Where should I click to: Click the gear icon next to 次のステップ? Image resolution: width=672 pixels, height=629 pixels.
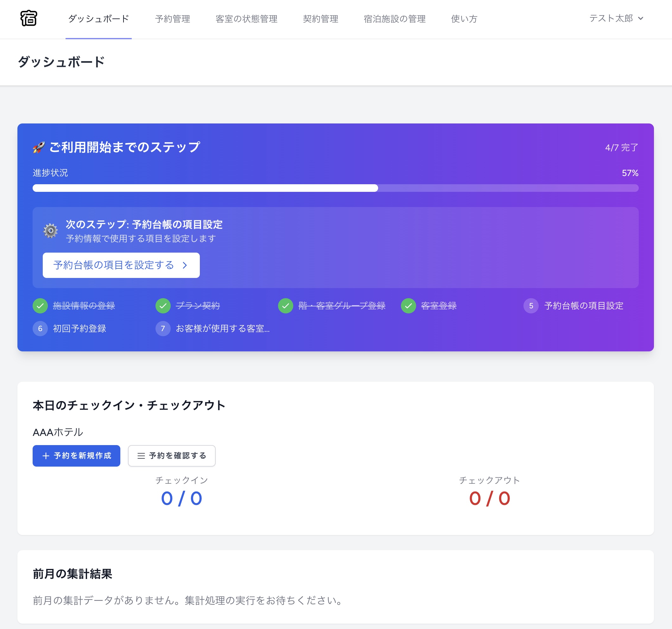click(51, 231)
